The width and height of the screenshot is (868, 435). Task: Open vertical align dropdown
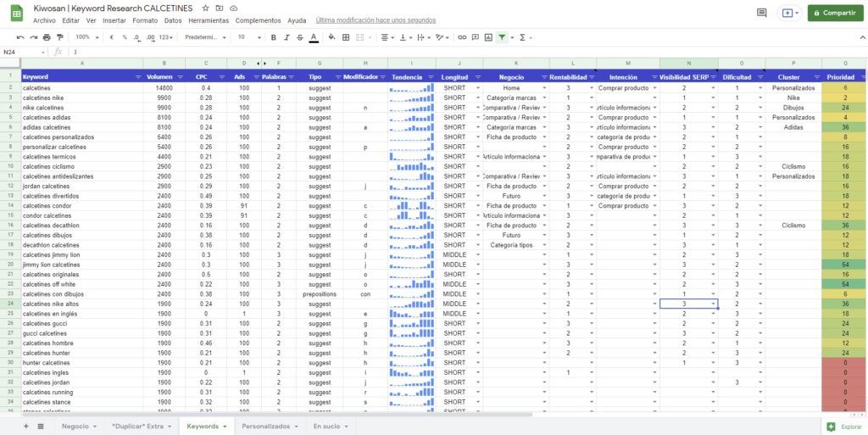point(405,37)
